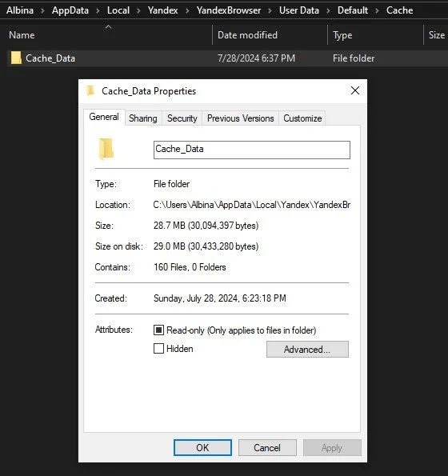
Task: Click the large folder icon in Properties dialog
Action: pos(106,149)
